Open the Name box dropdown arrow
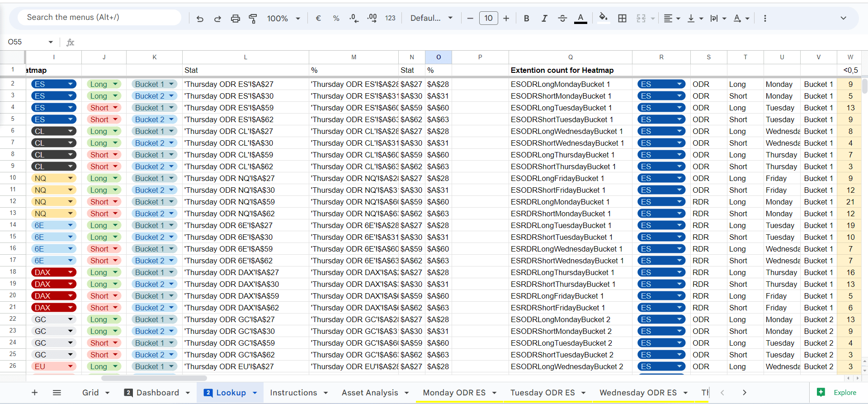 (51, 42)
